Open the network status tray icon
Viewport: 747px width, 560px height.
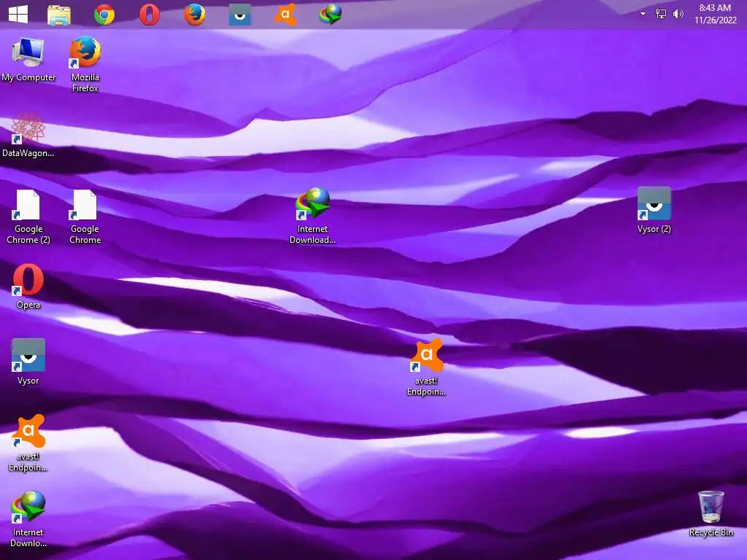(x=661, y=14)
